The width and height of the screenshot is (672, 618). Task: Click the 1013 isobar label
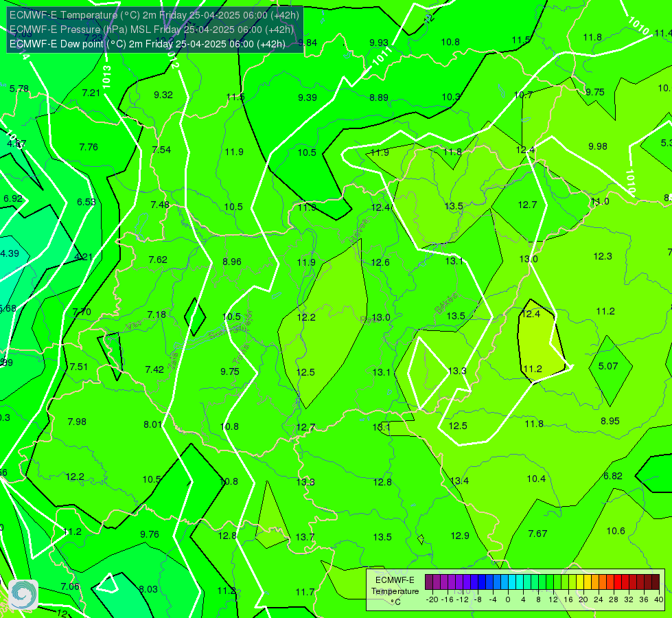click(106, 77)
